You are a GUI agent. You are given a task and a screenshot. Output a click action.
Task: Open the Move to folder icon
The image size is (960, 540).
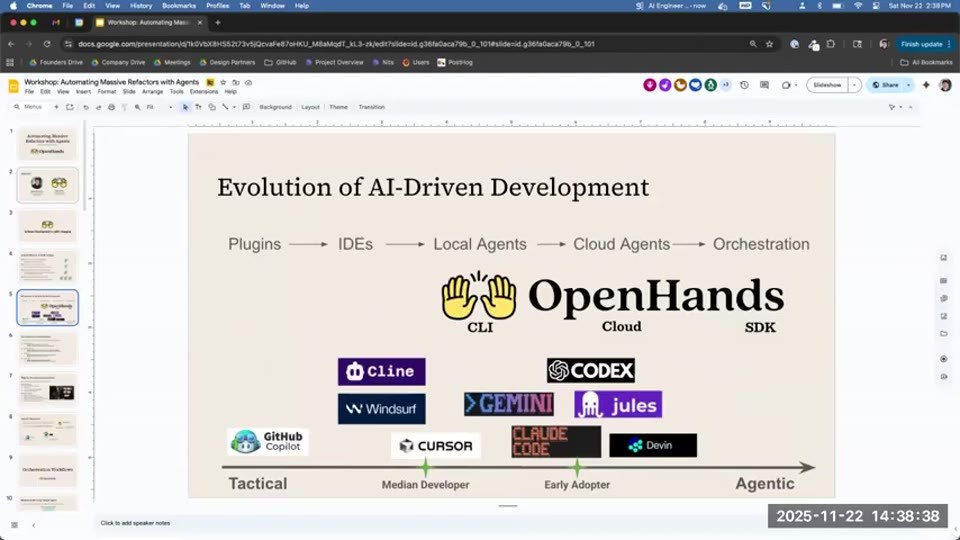click(x=236, y=82)
